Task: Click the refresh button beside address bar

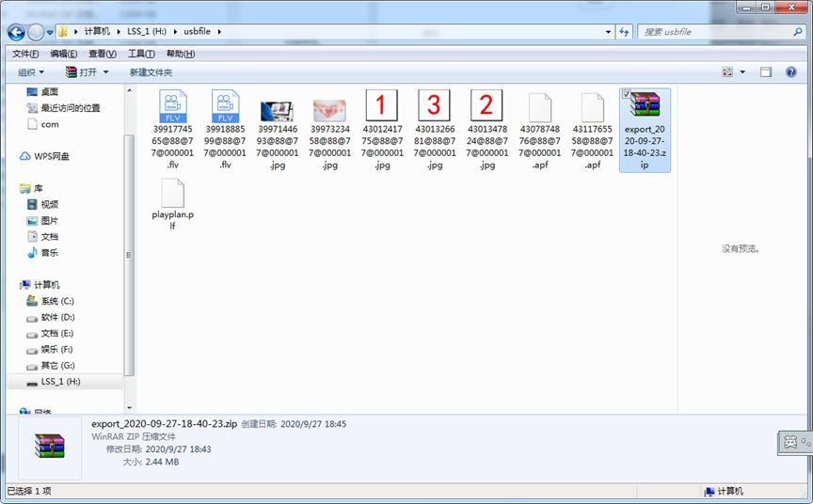Action: (625, 32)
